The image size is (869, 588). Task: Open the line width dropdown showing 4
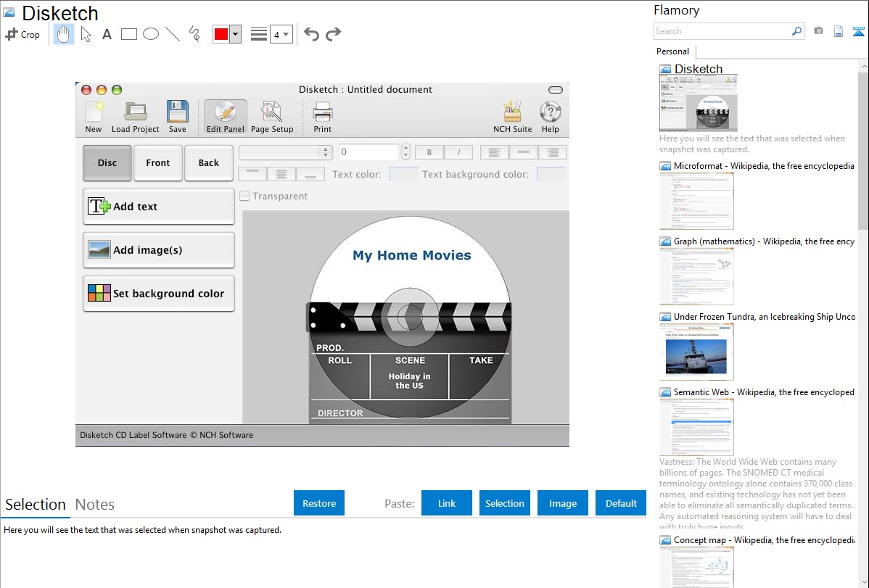coord(281,34)
